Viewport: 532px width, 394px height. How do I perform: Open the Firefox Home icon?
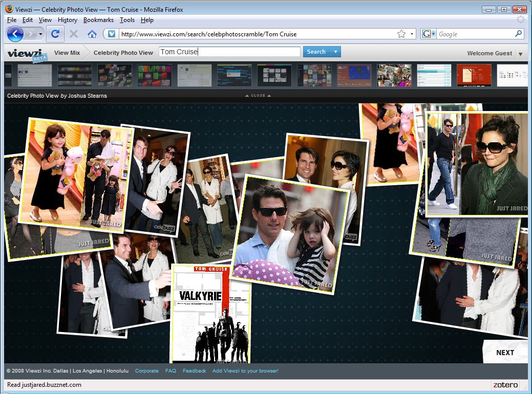coord(92,34)
